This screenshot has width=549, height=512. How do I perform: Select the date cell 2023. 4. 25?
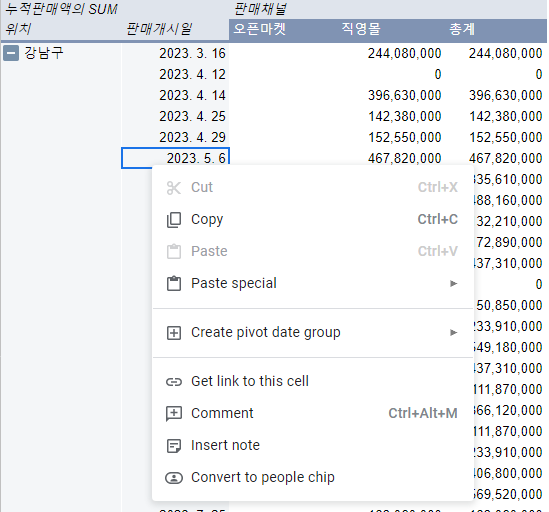point(192,117)
